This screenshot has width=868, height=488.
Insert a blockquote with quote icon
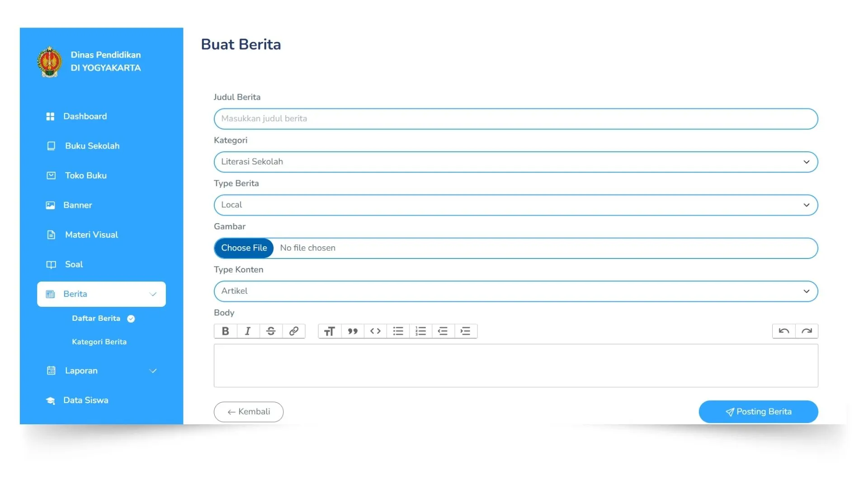tap(353, 331)
